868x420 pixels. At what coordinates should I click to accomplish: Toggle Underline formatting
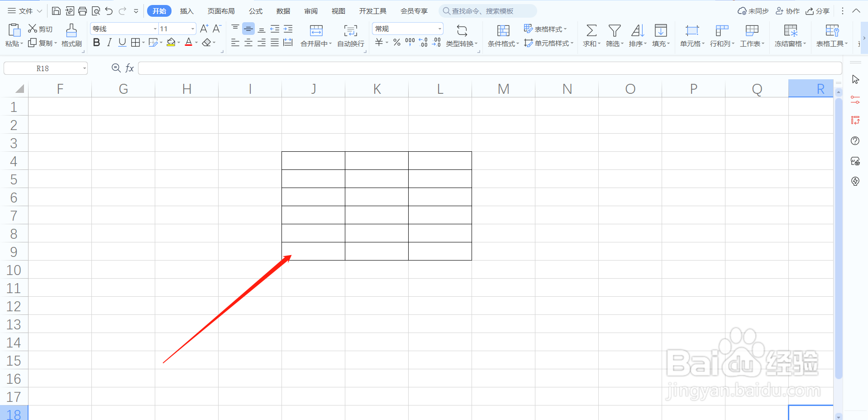coord(122,43)
